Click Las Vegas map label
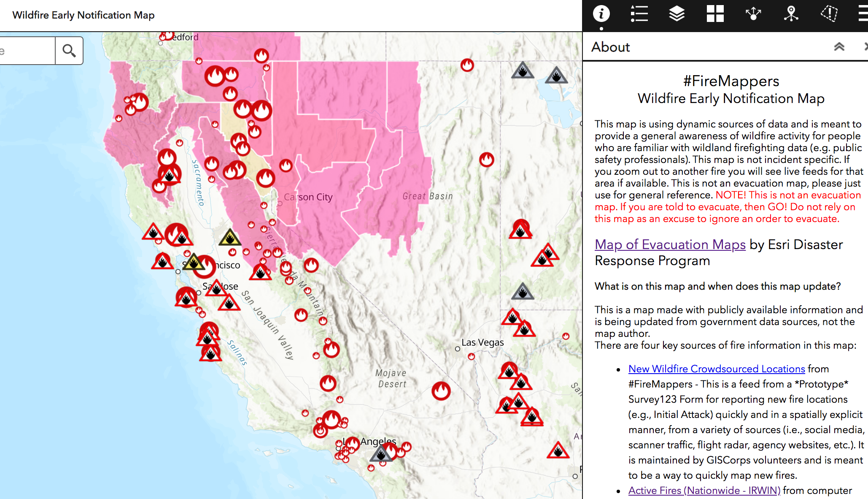The image size is (868, 499). tap(483, 342)
